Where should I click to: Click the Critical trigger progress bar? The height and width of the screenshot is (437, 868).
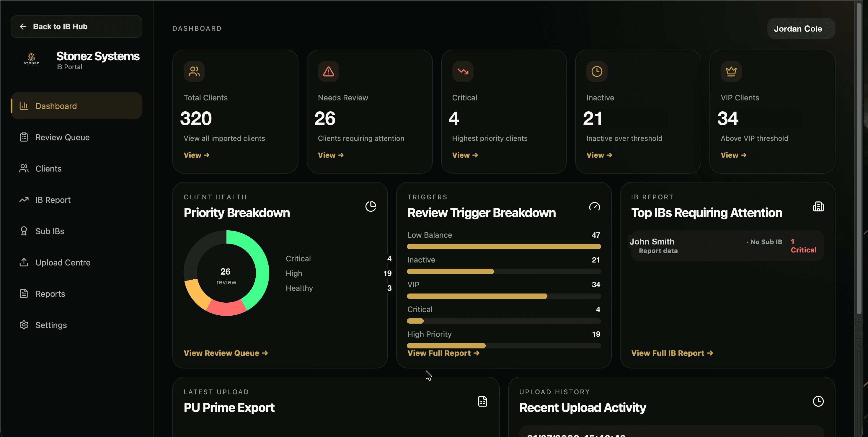click(x=504, y=321)
